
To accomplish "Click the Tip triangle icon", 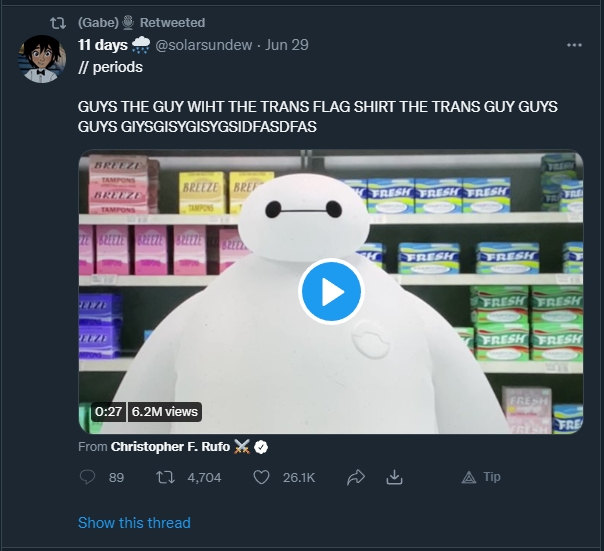I will (x=469, y=477).
